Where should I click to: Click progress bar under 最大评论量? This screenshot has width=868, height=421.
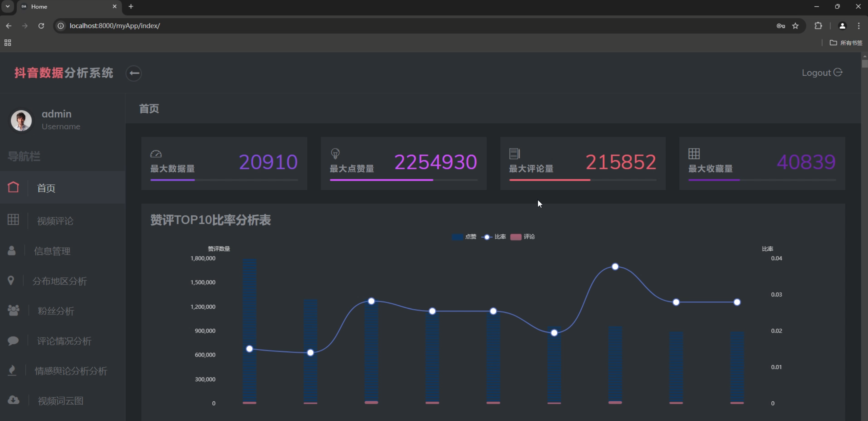(583, 180)
